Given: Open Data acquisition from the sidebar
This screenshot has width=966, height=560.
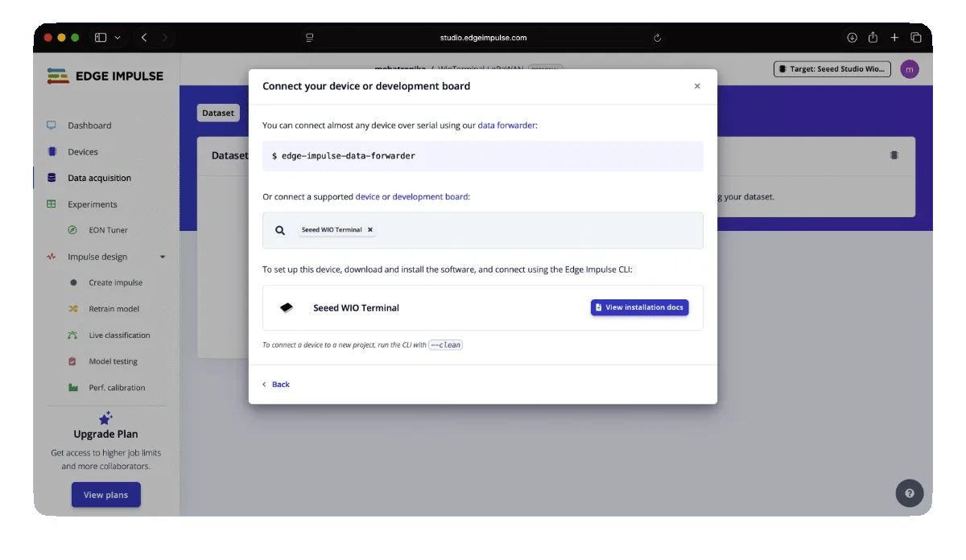Looking at the screenshot, I should 99,178.
